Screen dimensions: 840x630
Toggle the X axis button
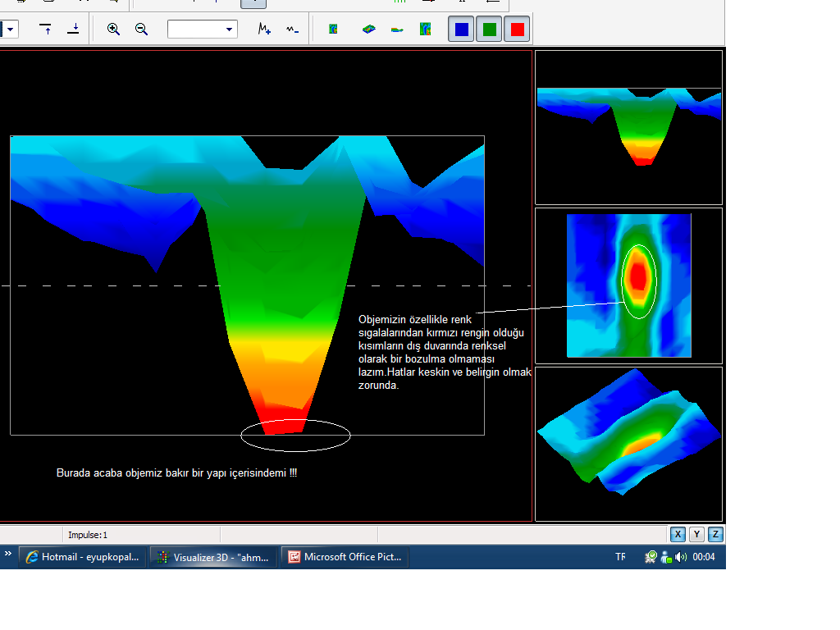678,534
